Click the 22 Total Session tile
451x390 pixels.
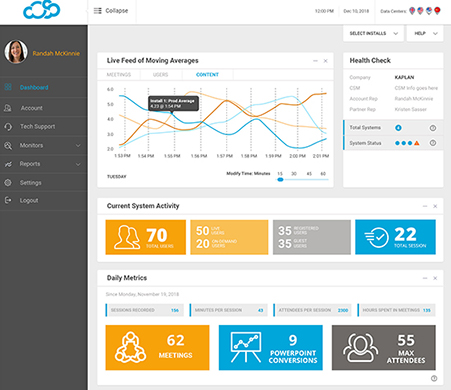click(395, 237)
